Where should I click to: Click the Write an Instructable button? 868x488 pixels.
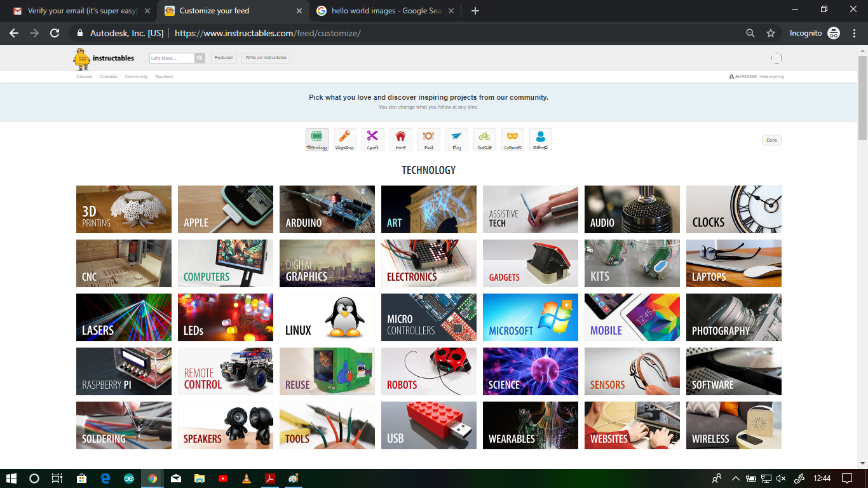pos(266,58)
